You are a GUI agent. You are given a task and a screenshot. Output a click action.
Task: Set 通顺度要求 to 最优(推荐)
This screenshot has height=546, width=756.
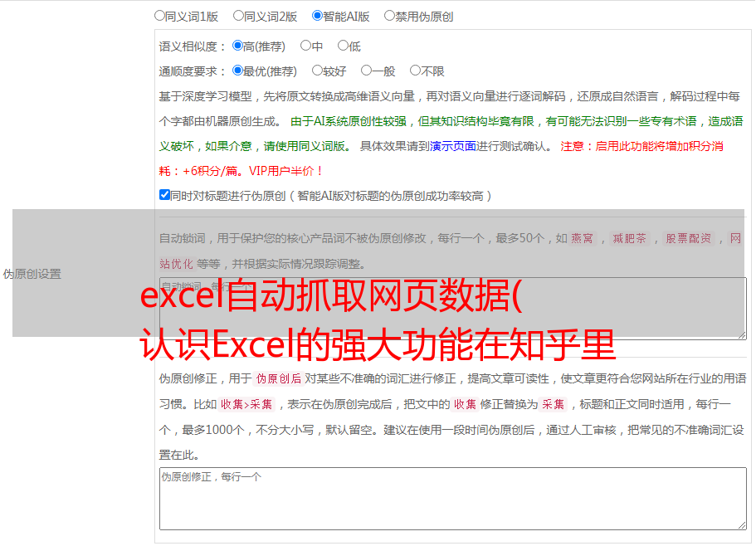[237, 71]
